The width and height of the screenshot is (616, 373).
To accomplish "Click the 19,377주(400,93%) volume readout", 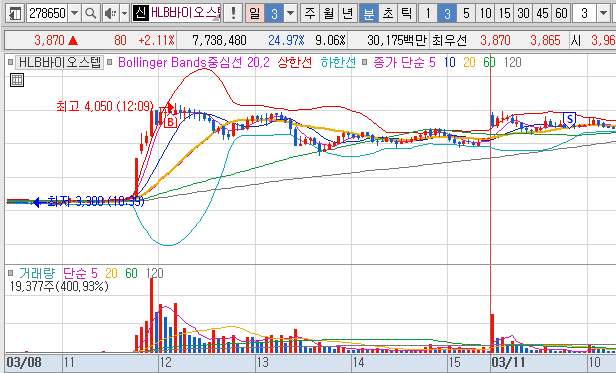I will [x=59, y=287].
